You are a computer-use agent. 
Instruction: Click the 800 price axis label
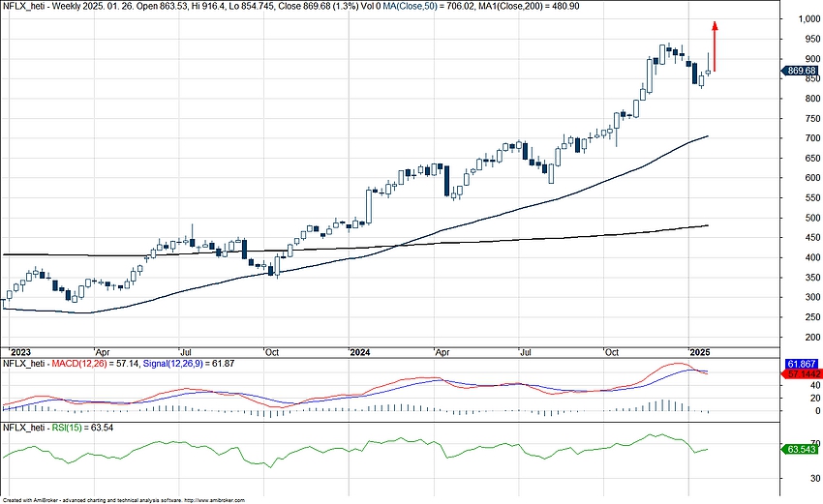[813, 99]
